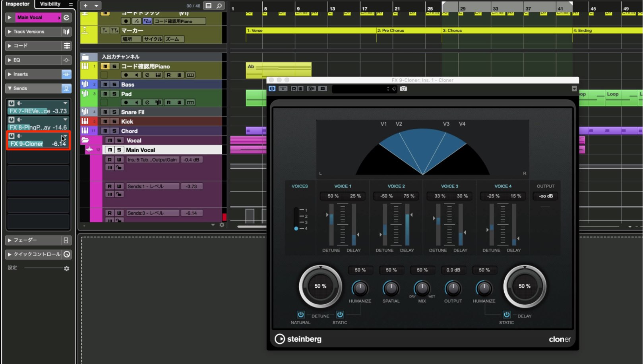Open the FX 9-Cloner send dropdown arrow

[65, 136]
